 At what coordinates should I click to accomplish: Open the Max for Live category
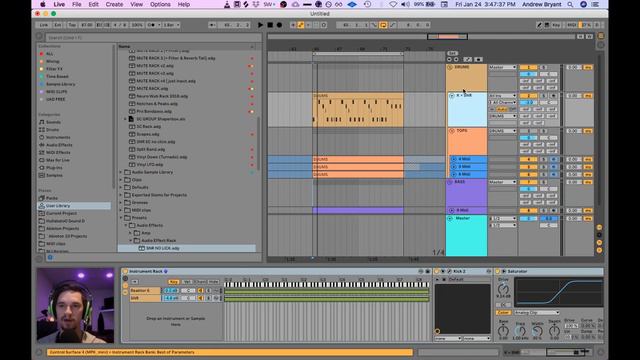58,160
